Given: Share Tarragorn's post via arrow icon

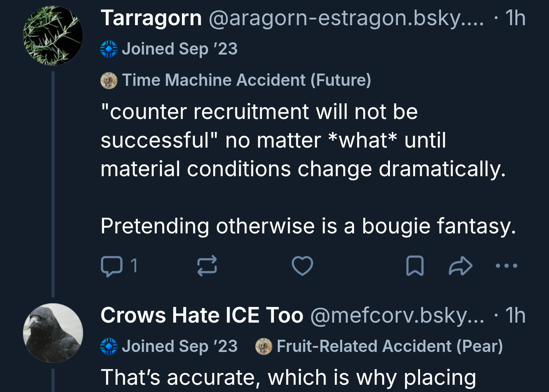Looking at the screenshot, I should [x=460, y=266].
